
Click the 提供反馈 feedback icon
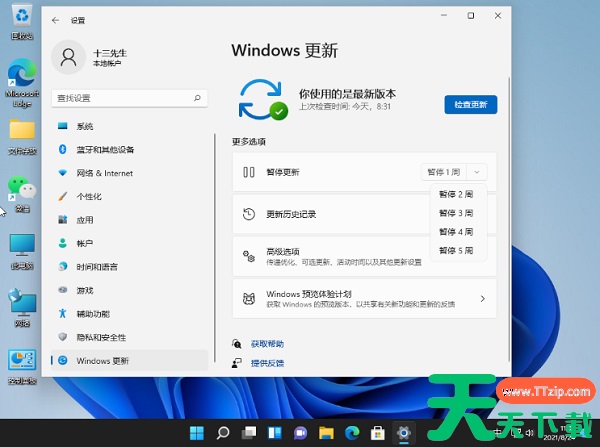237,363
